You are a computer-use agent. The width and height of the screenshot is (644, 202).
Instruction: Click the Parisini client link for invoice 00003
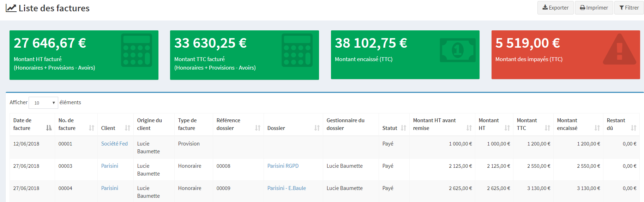[110, 166]
